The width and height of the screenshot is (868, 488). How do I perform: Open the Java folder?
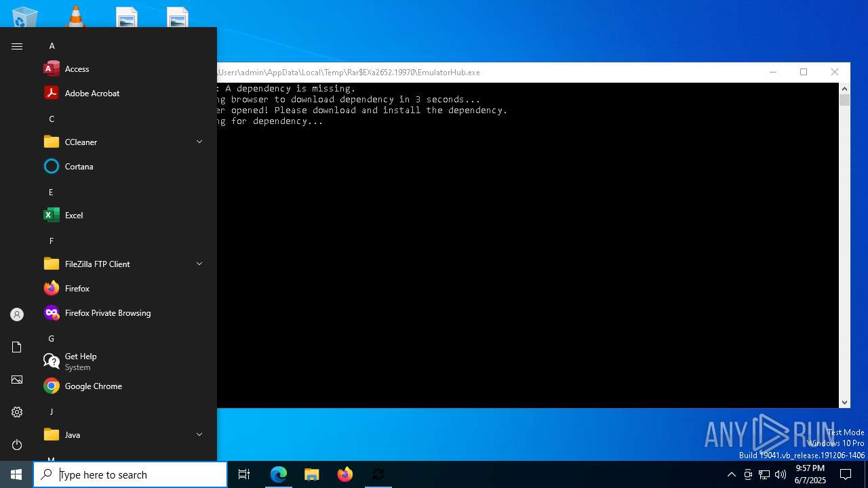click(125, 434)
